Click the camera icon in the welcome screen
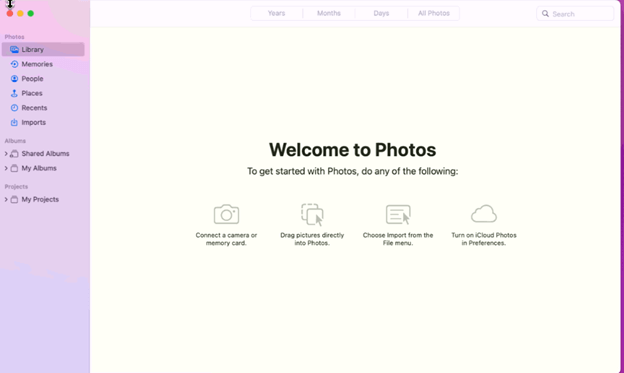This screenshot has height=373, width=624. (x=226, y=214)
